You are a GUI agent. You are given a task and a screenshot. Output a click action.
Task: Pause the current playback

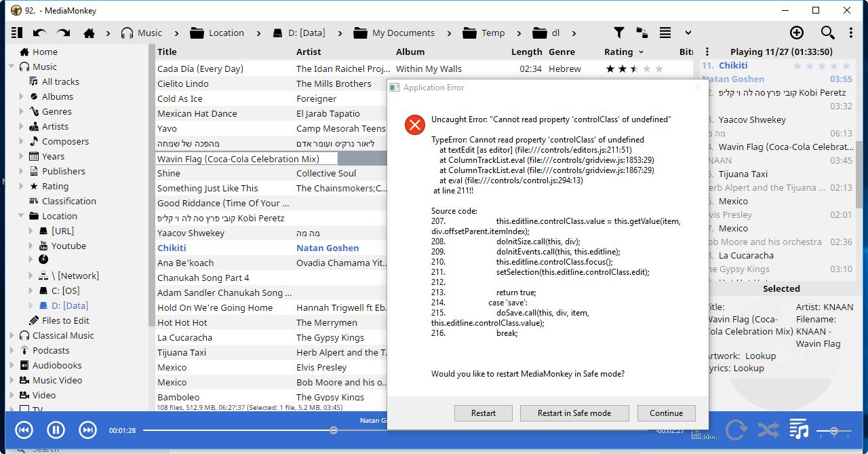coord(56,430)
